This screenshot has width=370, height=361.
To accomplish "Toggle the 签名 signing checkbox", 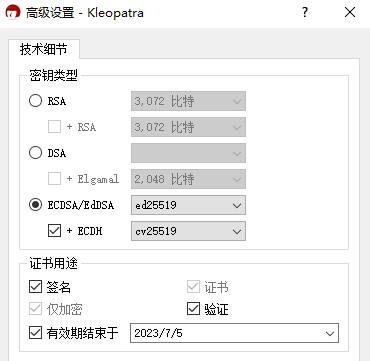I will [x=35, y=287].
